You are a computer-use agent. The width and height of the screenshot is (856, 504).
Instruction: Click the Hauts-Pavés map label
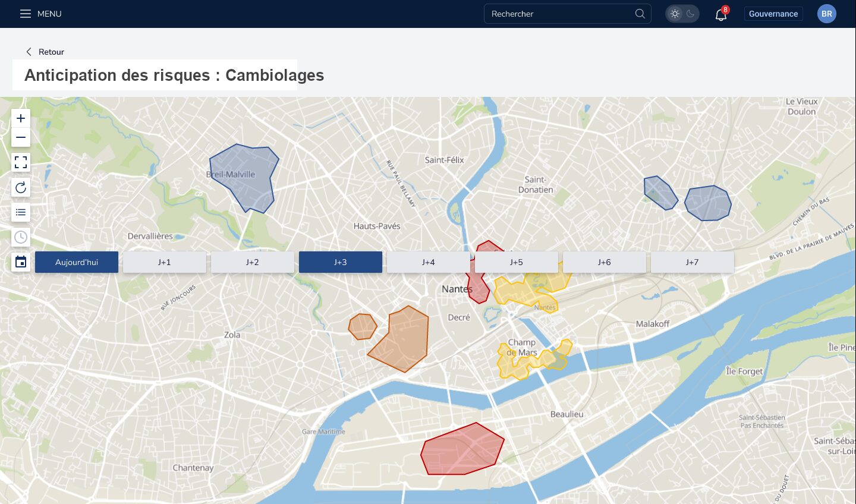pyautogui.click(x=377, y=226)
